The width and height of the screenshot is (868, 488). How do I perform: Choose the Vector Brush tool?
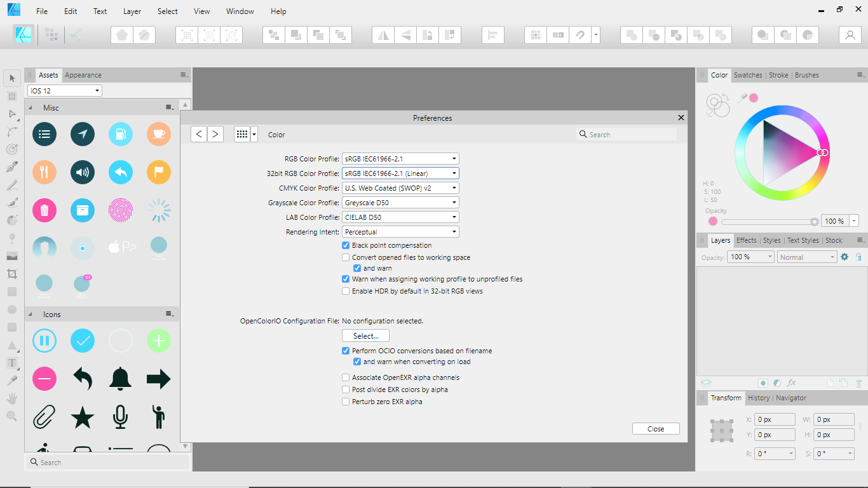click(x=11, y=202)
